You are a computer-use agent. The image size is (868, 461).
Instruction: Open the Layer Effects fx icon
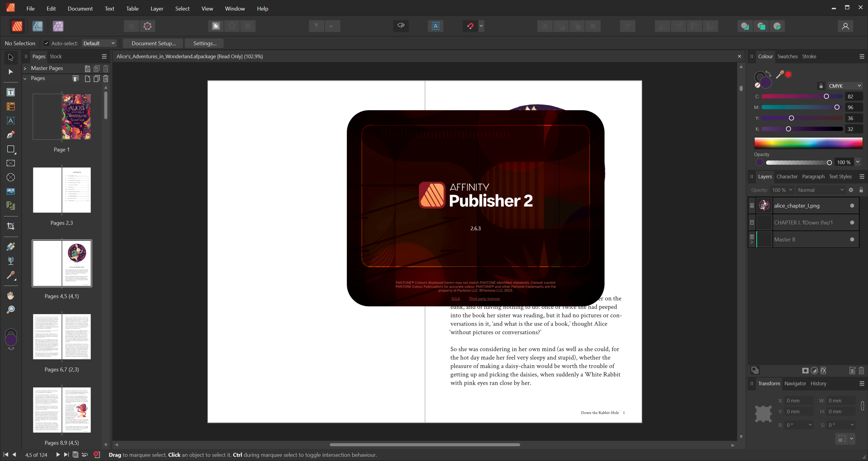coord(823,370)
